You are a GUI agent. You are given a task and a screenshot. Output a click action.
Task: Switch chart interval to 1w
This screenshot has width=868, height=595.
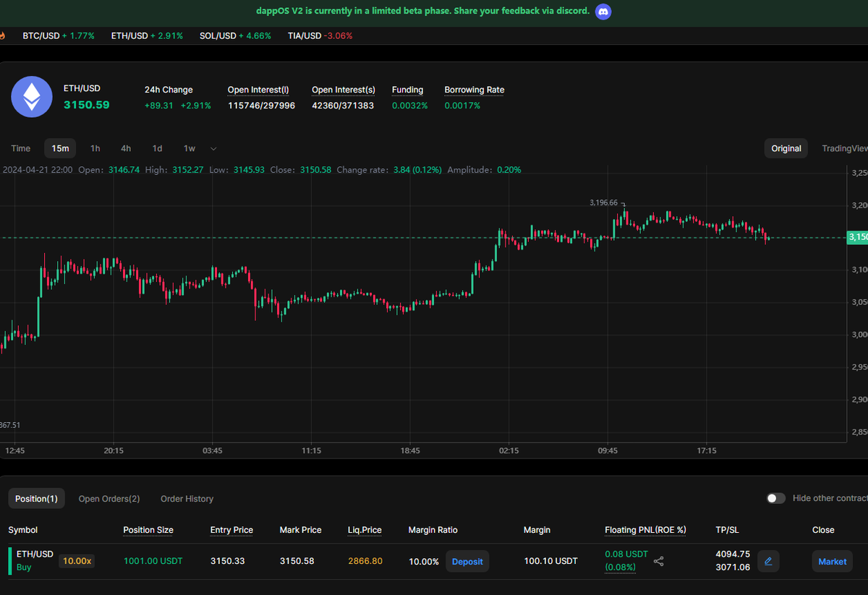[190, 148]
